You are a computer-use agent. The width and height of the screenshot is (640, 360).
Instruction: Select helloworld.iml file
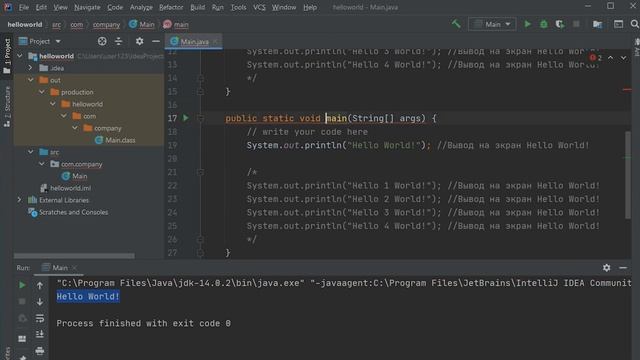tap(65, 188)
